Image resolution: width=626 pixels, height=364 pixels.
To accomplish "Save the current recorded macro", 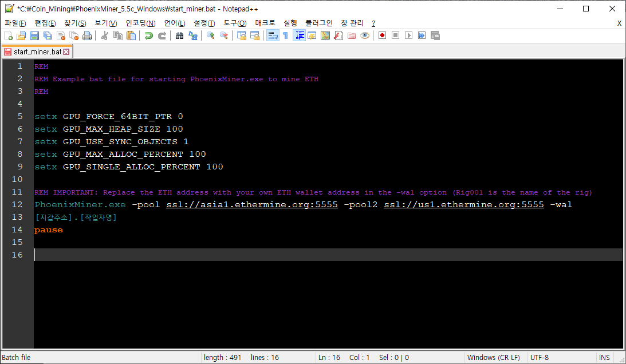I will [435, 35].
